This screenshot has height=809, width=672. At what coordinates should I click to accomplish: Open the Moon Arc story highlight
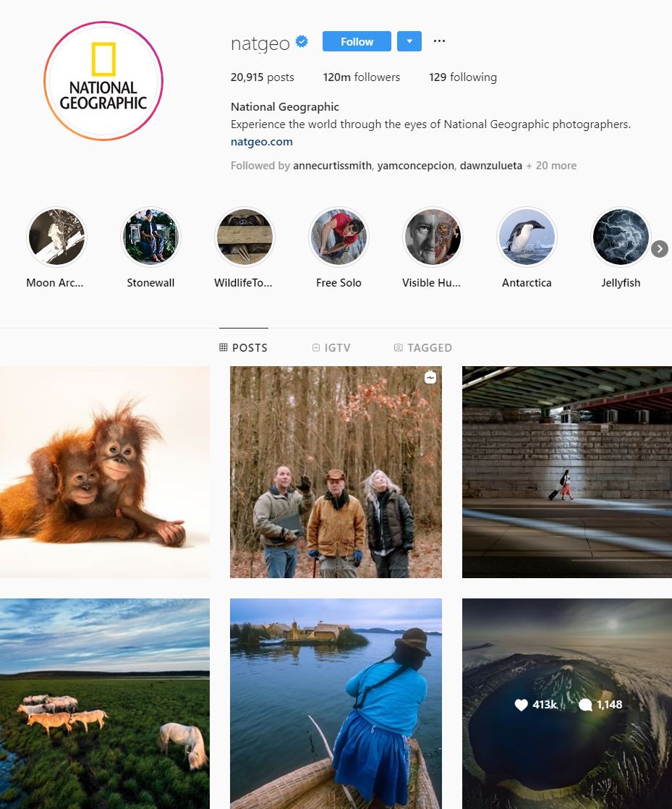(56, 237)
